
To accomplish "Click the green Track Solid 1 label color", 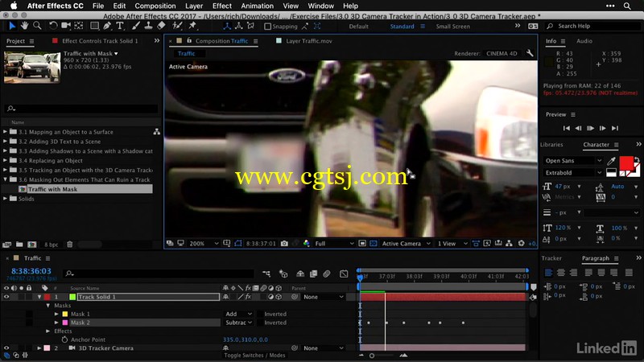I will click(x=72, y=297).
